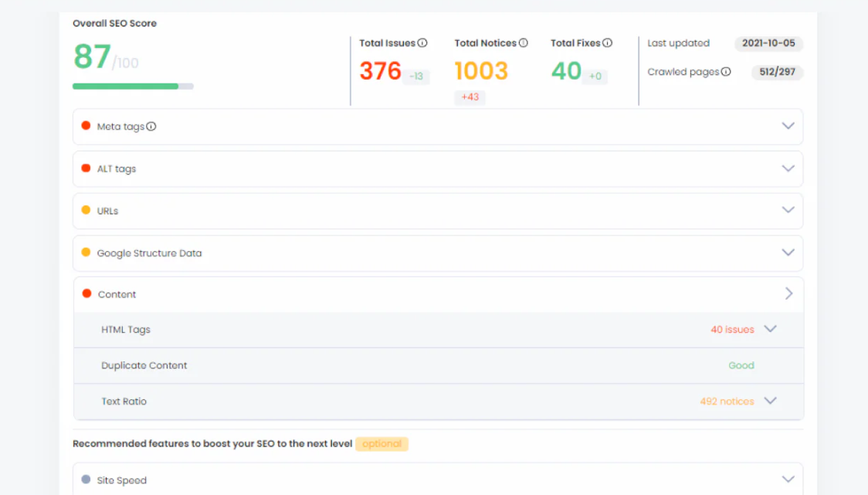Click the yellow status dot beside URLs
Screen dimensions: 868x495
click(87, 210)
